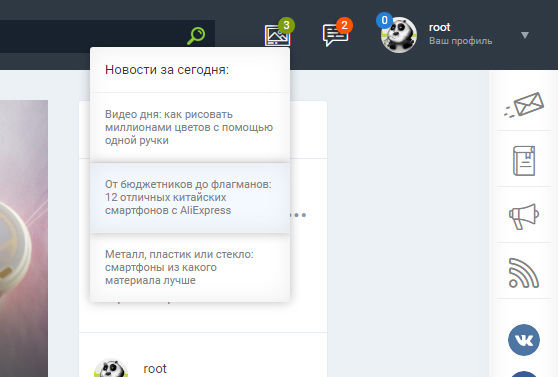The image size is (558, 377).
Task: Open the three-dots post options menu
Action: pyautogui.click(x=298, y=215)
